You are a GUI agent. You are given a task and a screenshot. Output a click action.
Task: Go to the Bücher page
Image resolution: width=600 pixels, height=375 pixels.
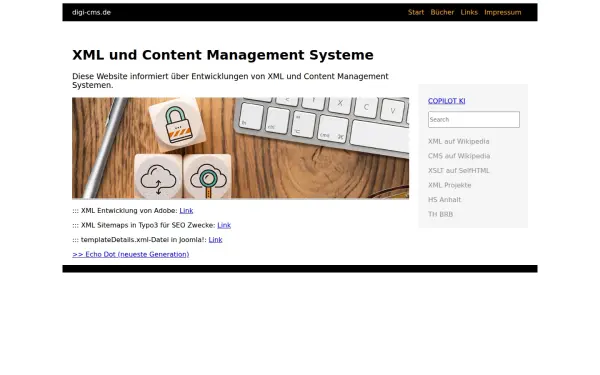click(442, 12)
